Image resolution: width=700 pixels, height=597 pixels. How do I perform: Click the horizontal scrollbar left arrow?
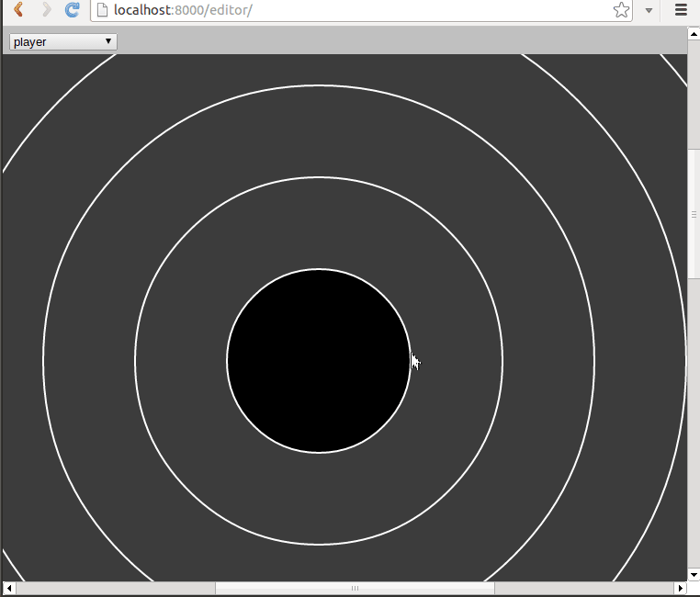[x=9, y=588]
